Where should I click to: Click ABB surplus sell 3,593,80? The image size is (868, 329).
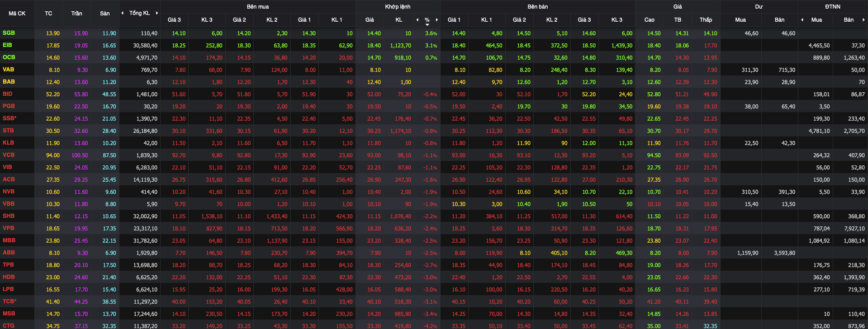point(785,253)
